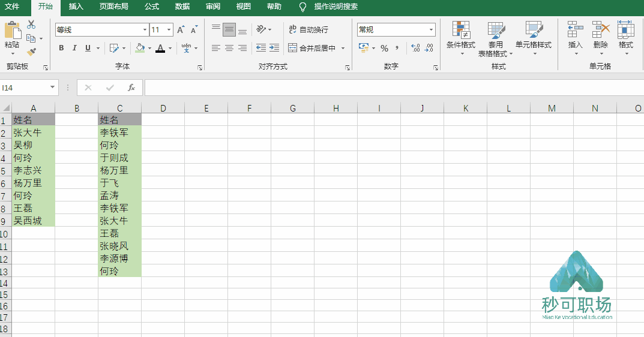Click the Paste clipboard icon
Viewport: 644px width, 337px height.
[x=13, y=31]
